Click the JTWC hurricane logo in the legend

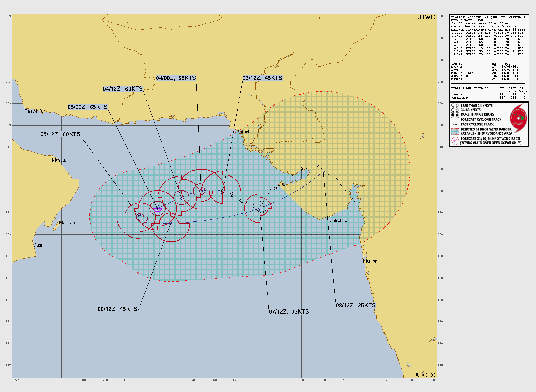tap(518, 119)
